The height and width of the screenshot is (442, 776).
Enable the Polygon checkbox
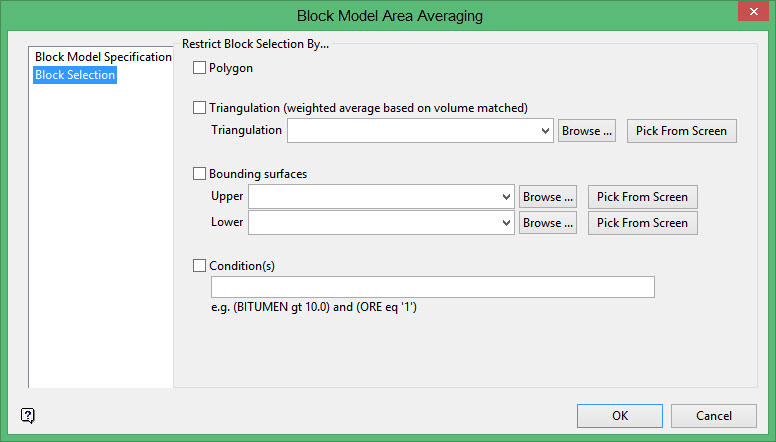(x=199, y=68)
